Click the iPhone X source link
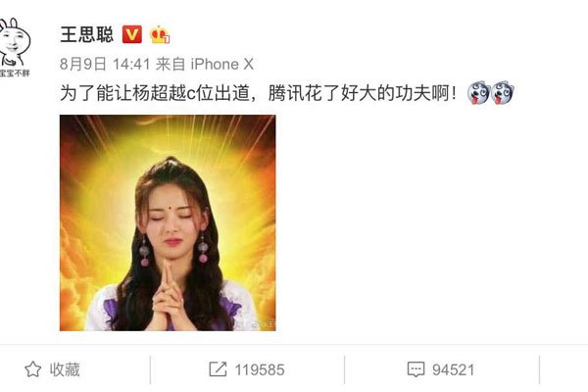The width and height of the screenshot is (588, 392). [x=222, y=64]
